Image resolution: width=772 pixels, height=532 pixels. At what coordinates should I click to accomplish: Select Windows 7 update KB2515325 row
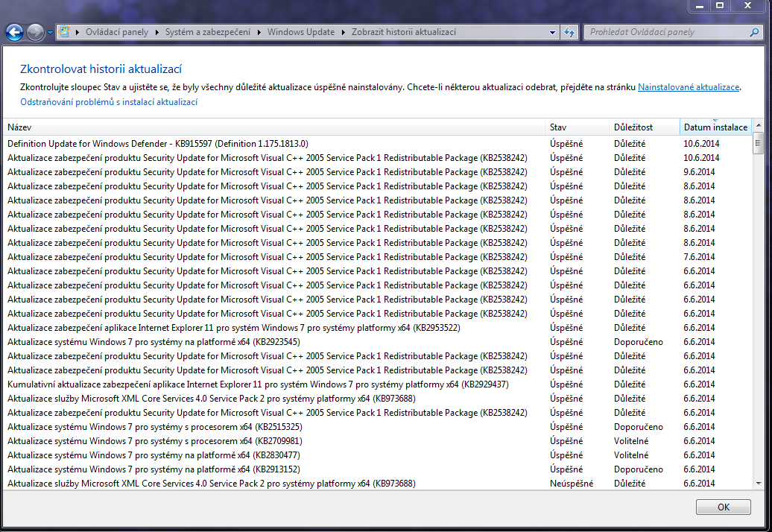click(377, 427)
